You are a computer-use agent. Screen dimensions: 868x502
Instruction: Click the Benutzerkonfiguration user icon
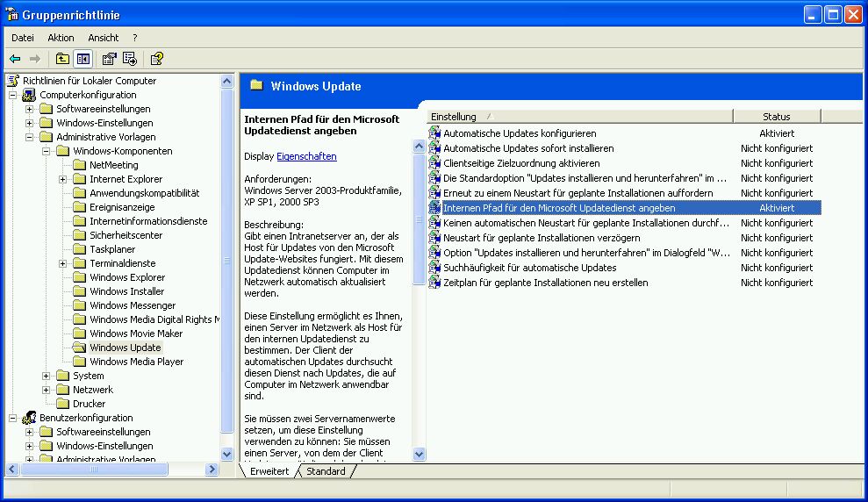[x=29, y=418]
